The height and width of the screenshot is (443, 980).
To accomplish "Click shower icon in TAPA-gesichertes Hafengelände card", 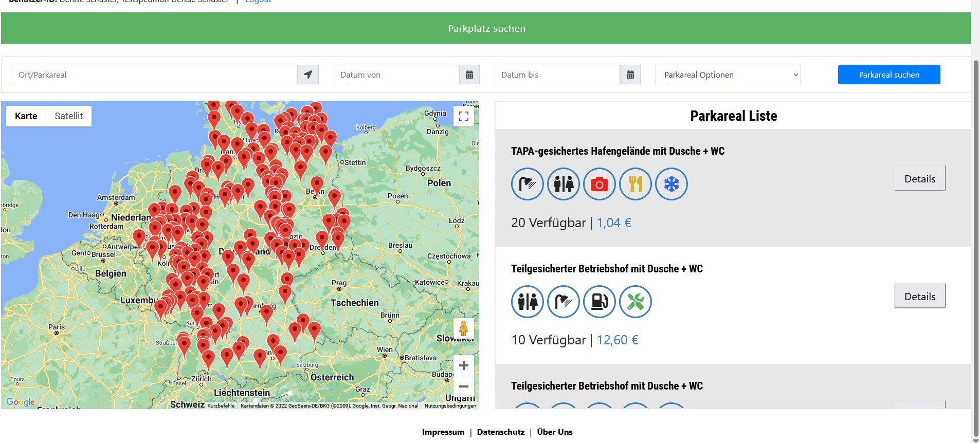I will coord(528,184).
